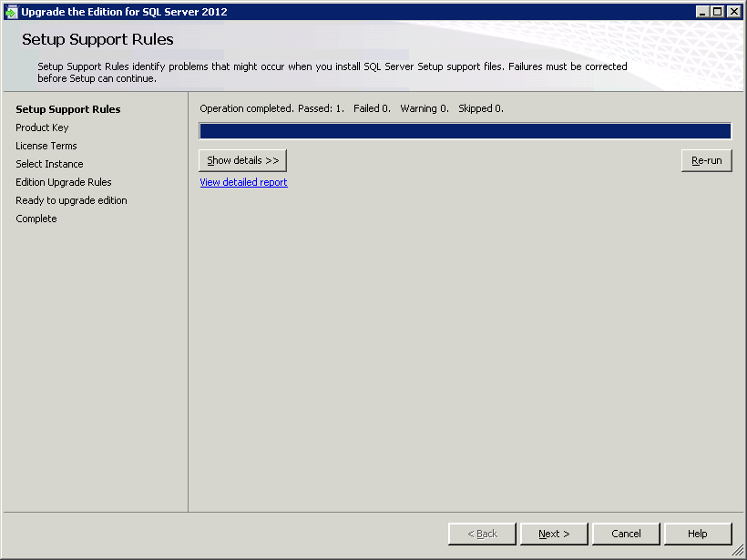Screen dimensions: 747x560
Task: Choose the Select Instance step
Action: (49, 164)
